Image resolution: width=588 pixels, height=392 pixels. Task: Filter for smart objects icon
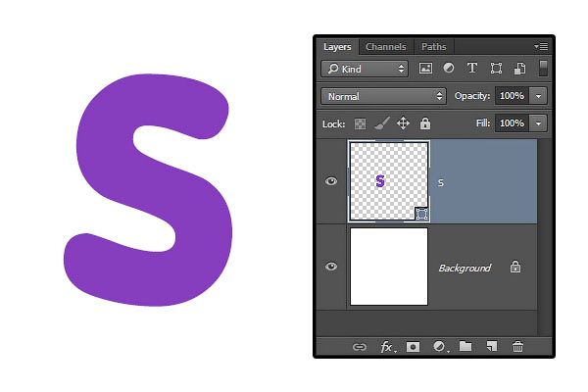[x=519, y=69]
